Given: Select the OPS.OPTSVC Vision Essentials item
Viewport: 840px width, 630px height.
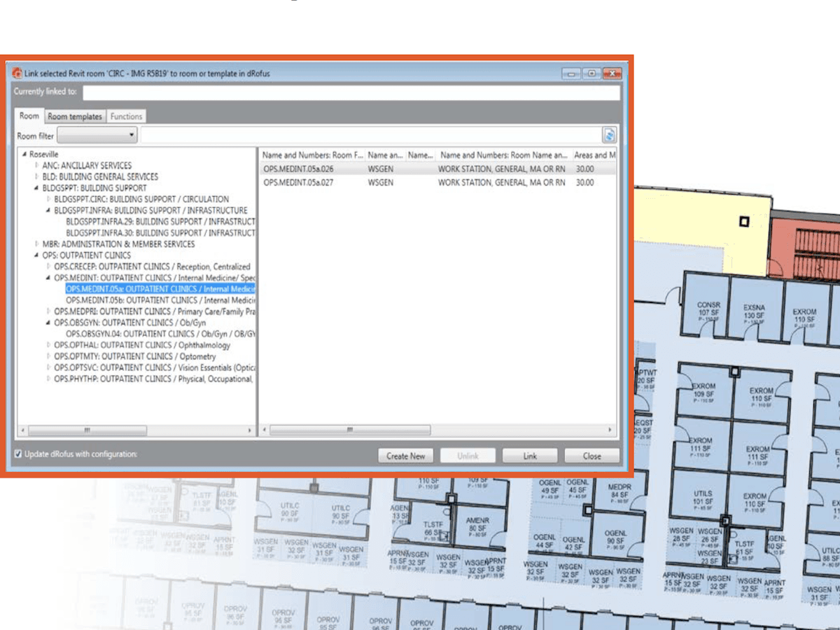Looking at the screenshot, I should pyautogui.click(x=153, y=367).
